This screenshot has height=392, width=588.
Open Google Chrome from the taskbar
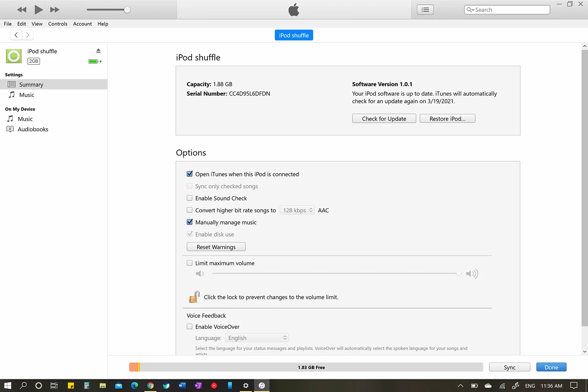150,385
